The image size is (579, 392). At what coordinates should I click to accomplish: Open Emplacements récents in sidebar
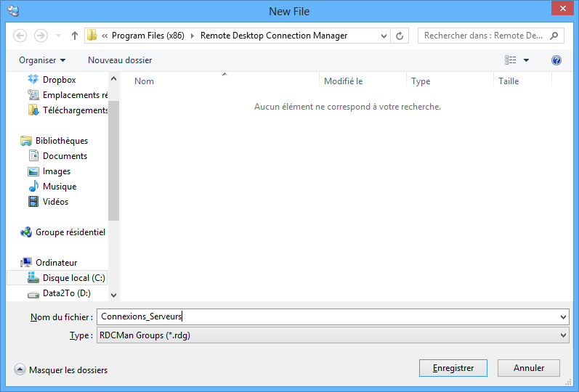pyautogui.click(x=76, y=95)
